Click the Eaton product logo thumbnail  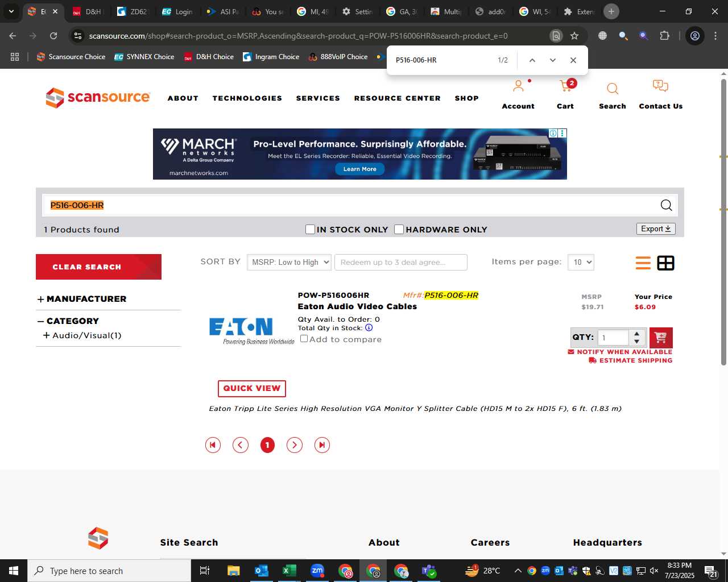251,331
